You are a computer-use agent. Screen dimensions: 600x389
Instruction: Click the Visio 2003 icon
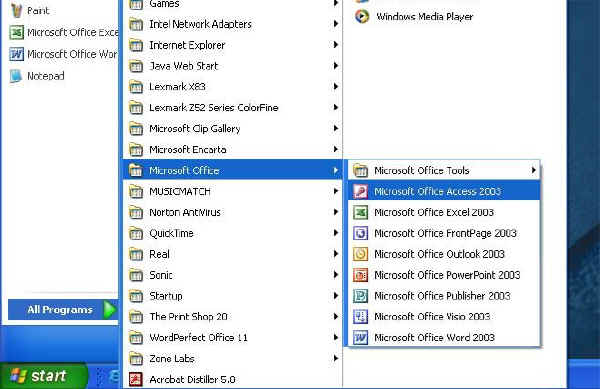tap(360, 317)
